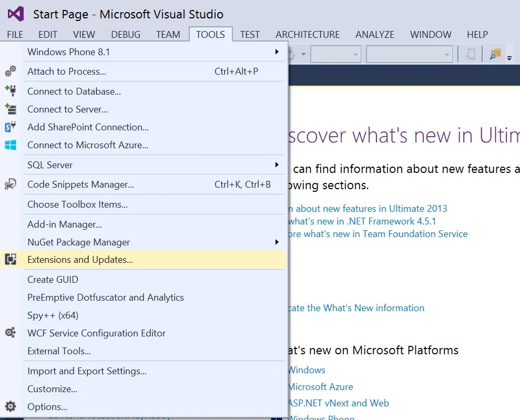
Task: Open ASP.NET vNext and Web link
Action: 338,403
